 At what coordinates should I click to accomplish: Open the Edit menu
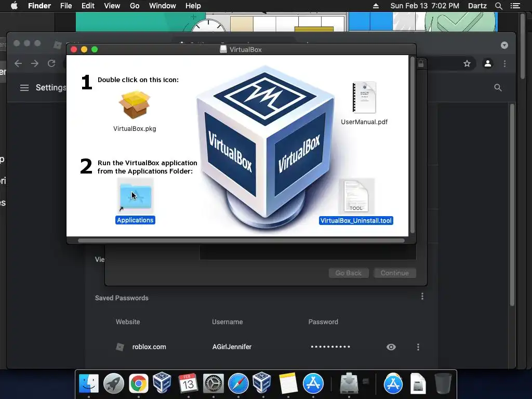pyautogui.click(x=88, y=6)
